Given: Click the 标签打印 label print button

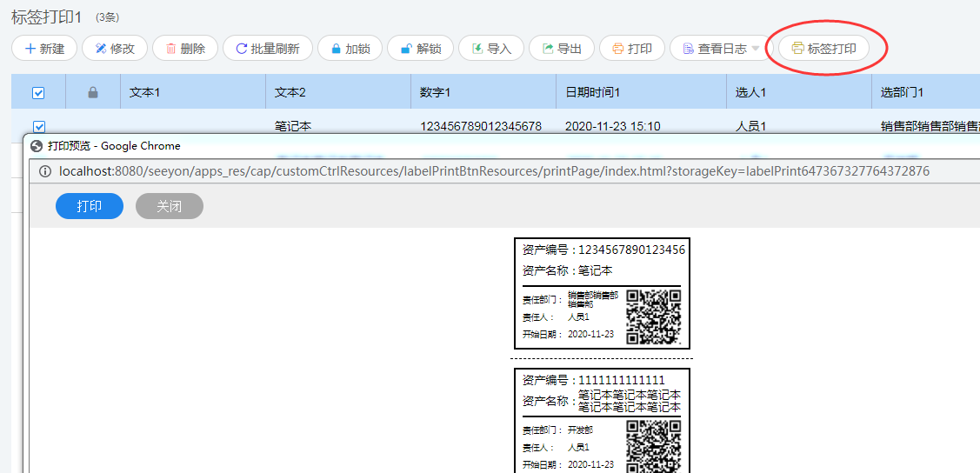Looking at the screenshot, I should [x=823, y=48].
